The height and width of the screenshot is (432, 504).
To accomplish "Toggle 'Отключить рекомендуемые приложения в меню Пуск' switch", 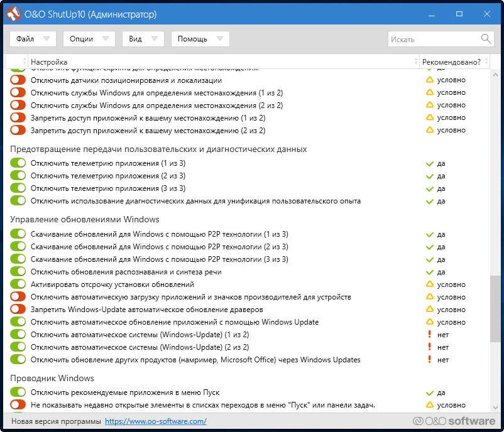I will (x=18, y=392).
